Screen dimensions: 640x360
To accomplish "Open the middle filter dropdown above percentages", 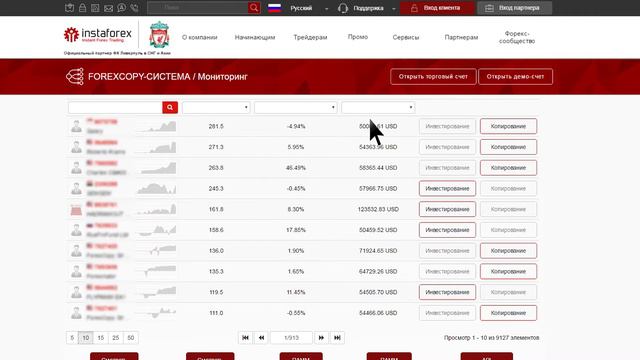I will [x=296, y=107].
